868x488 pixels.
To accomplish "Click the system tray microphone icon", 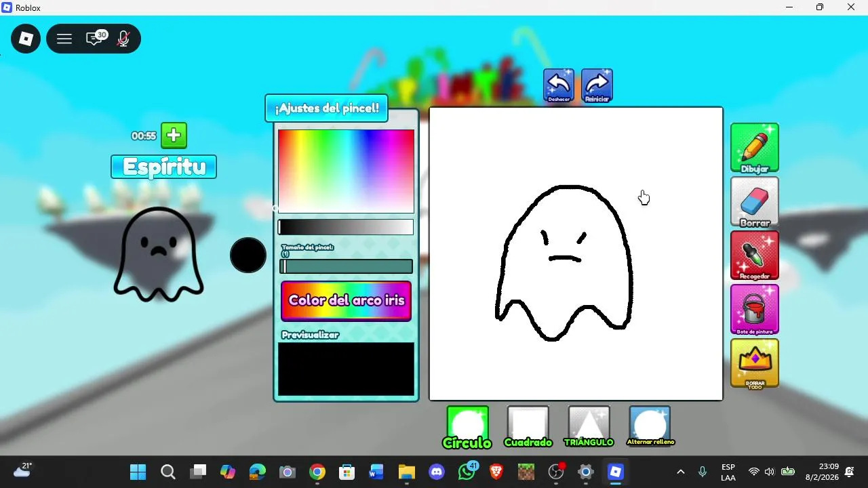I will click(703, 472).
